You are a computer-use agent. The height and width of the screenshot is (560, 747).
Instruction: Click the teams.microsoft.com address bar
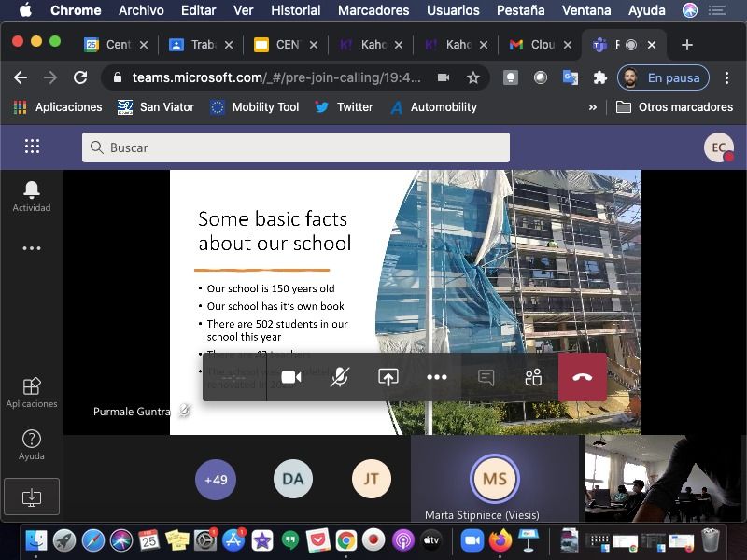click(x=276, y=77)
